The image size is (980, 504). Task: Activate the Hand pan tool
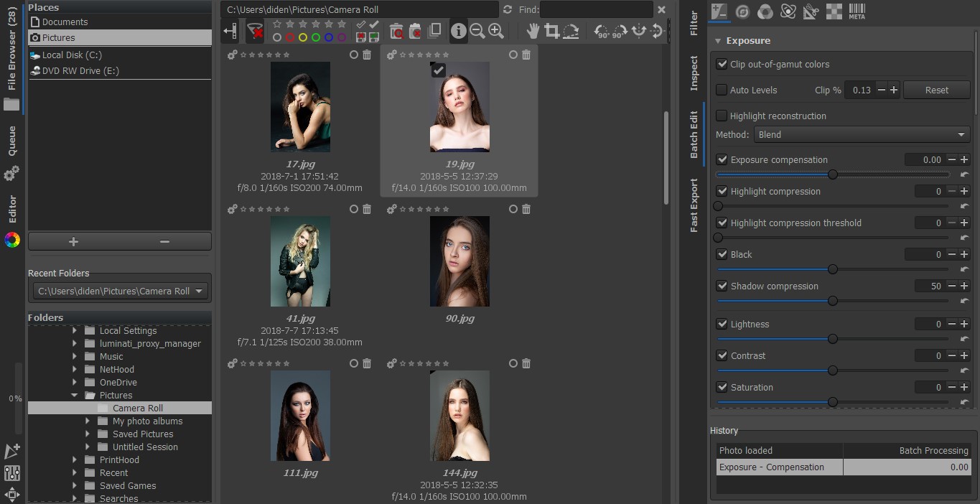pos(533,31)
